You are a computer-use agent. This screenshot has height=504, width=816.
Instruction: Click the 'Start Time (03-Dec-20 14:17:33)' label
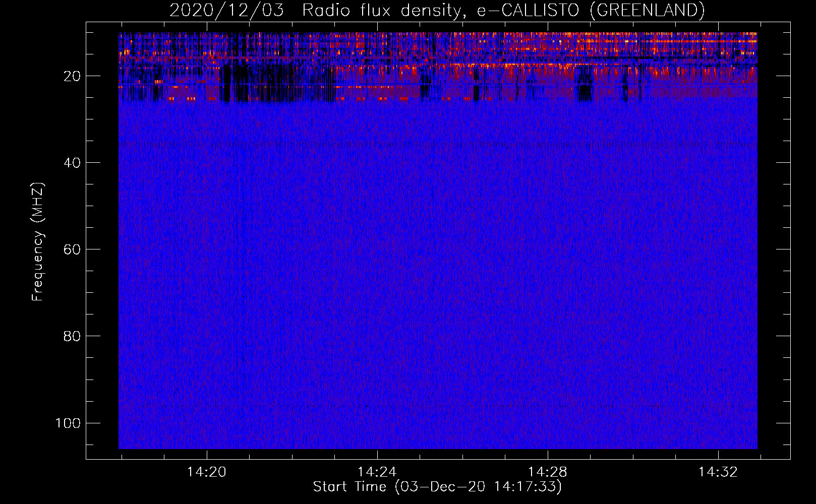(x=437, y=487)
